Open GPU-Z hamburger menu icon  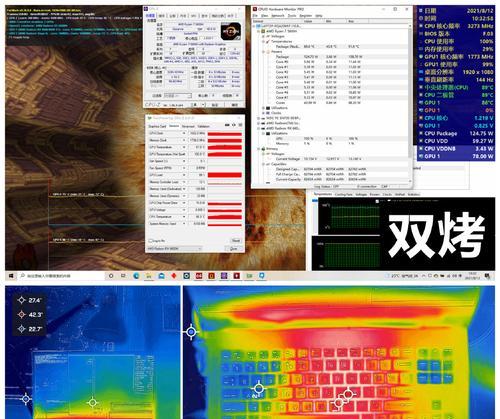[x=240, y=125]
